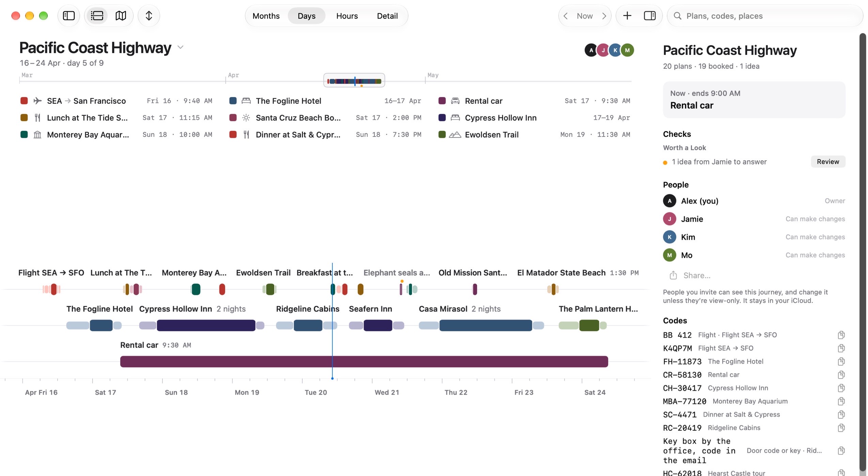Click Mo's green avatar in the header
This screenshot has width=868, height=476.
click(627, 50)
